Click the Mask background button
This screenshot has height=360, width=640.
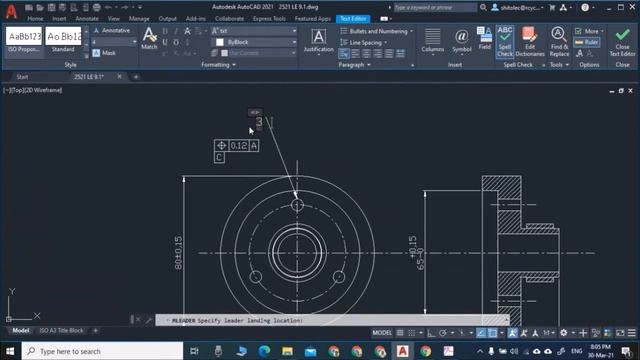tap(104, 53)
